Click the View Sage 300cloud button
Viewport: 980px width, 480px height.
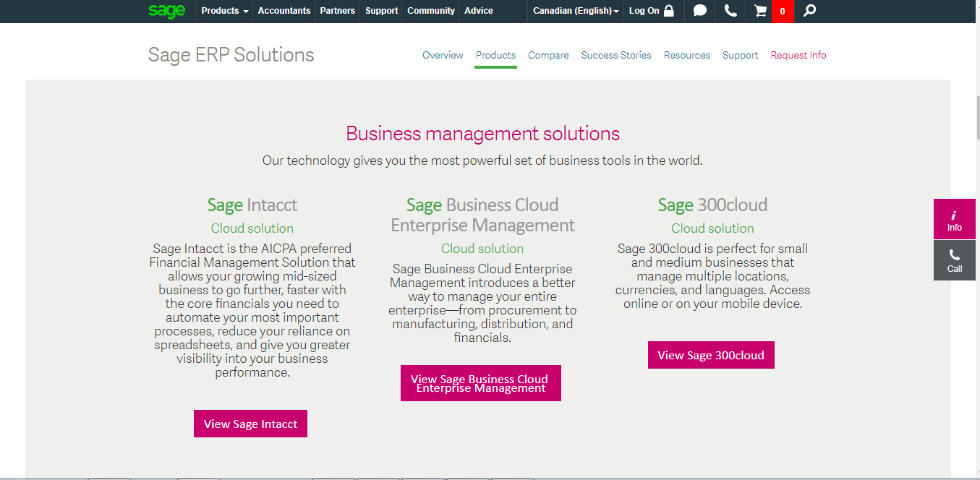711,355
